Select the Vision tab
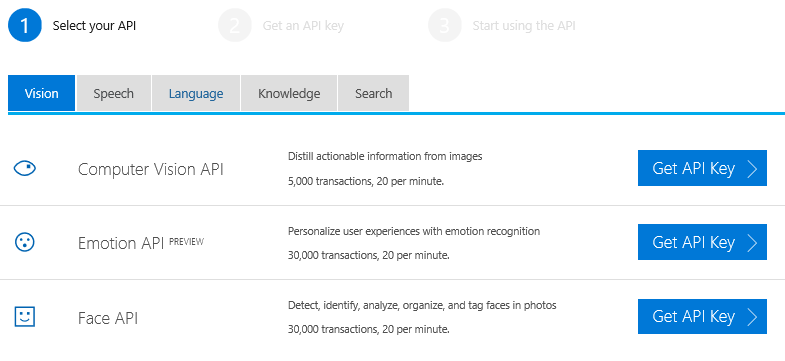The image size is (785, 361). click(42, 93)
